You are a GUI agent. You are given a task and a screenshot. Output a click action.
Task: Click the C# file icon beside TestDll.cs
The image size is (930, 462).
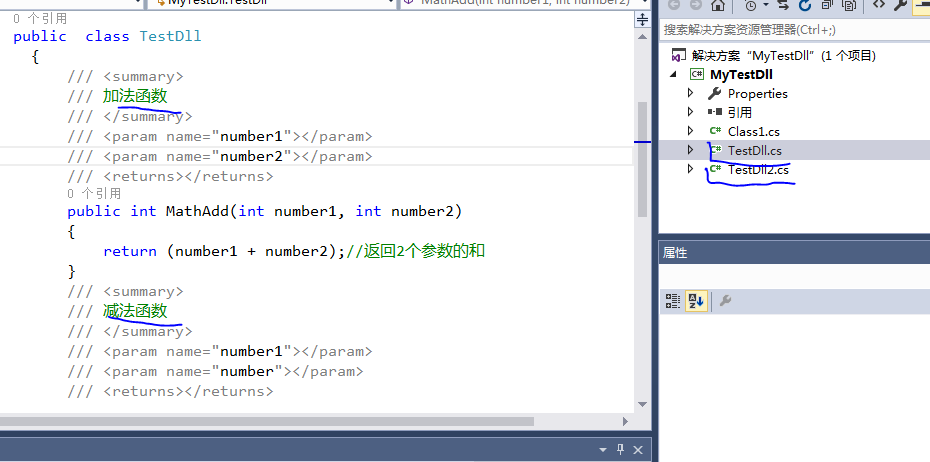click(716, 150)
